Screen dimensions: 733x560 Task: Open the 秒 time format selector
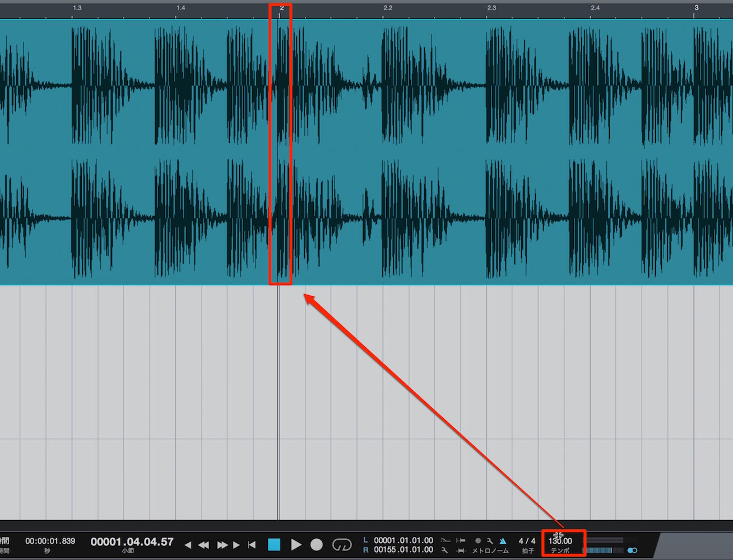[x=48, y=551]
